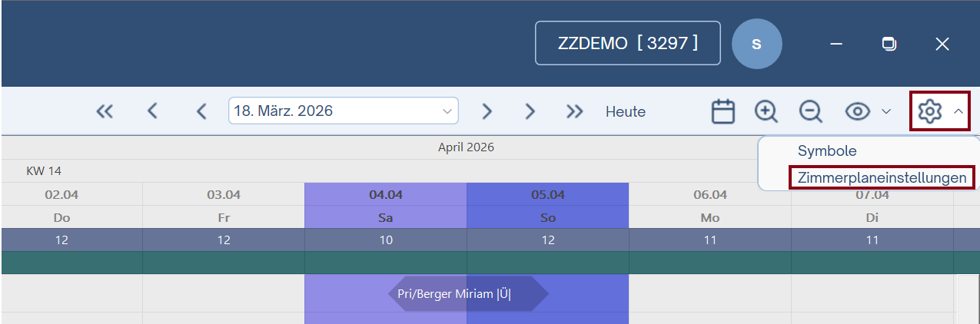
Task: Select Symbole from the settings menu
Action: click(x=827, y=151)
